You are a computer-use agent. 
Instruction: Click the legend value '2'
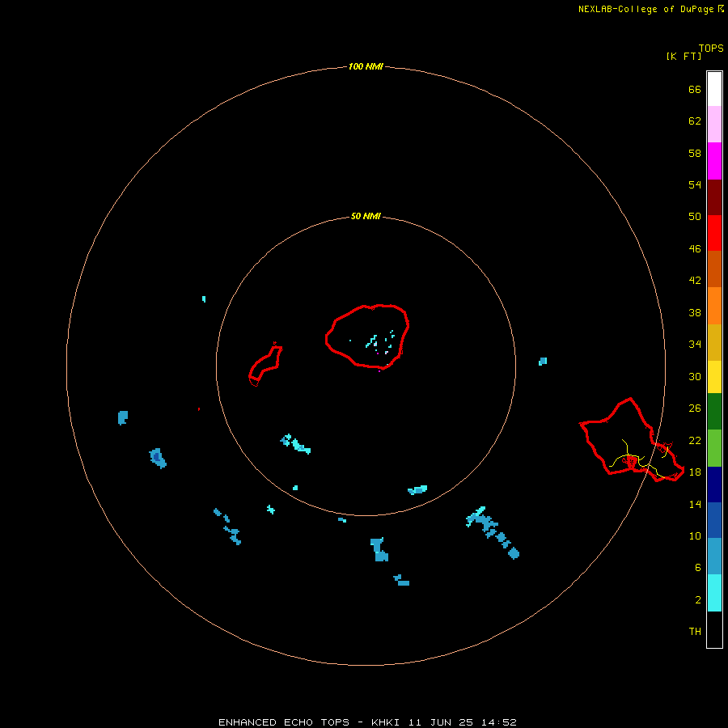pos(697,599)
